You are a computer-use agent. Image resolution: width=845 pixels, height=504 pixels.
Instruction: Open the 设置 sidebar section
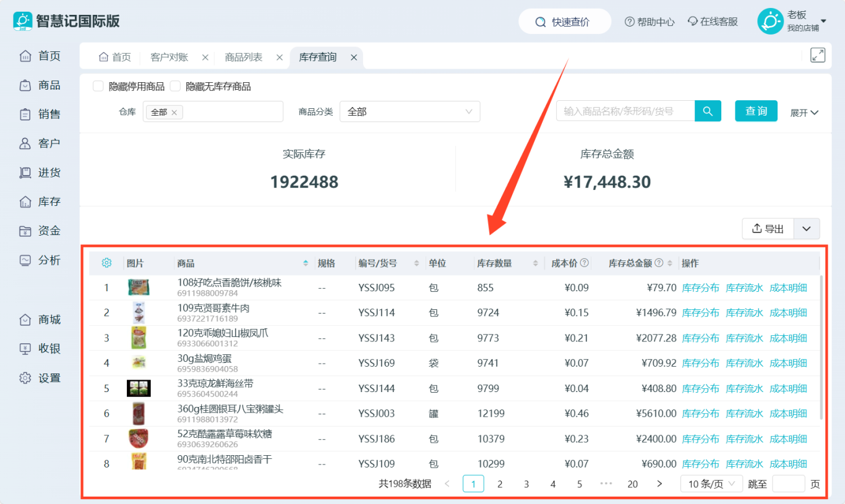tap(40, 378)
